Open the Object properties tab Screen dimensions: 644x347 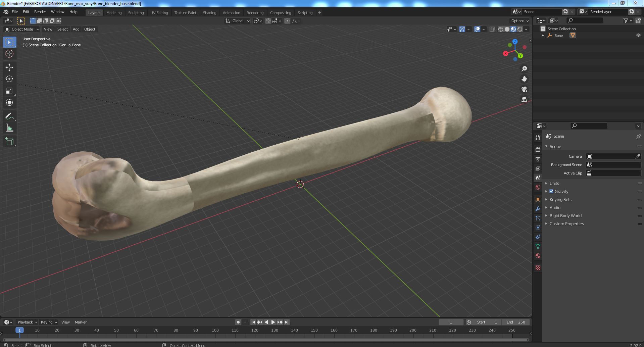click(x=538, y=199)
